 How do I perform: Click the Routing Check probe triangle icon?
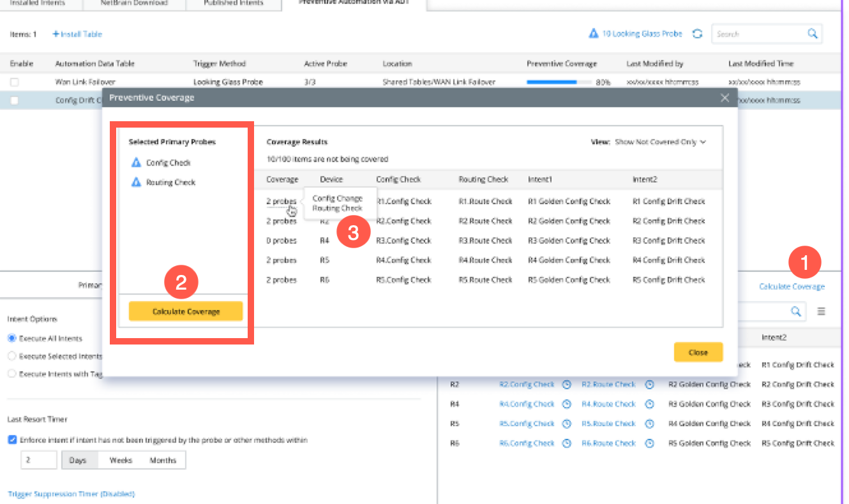[x=135, y=182]
